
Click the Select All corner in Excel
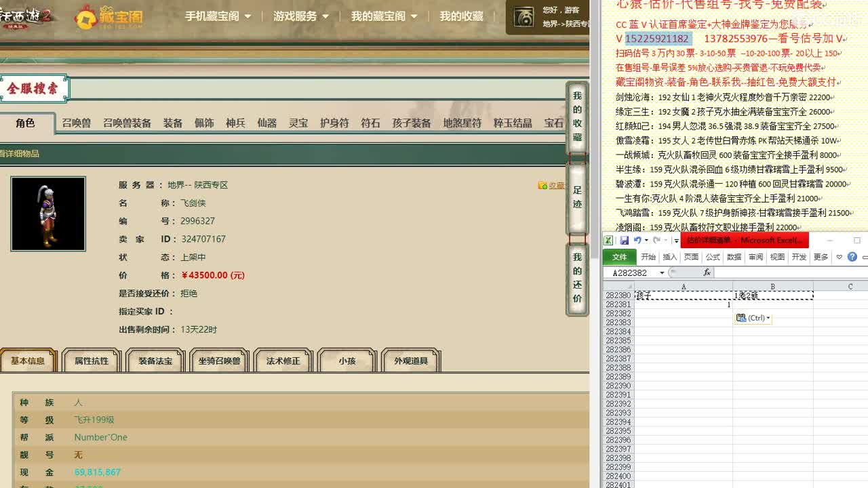[618, 287]
